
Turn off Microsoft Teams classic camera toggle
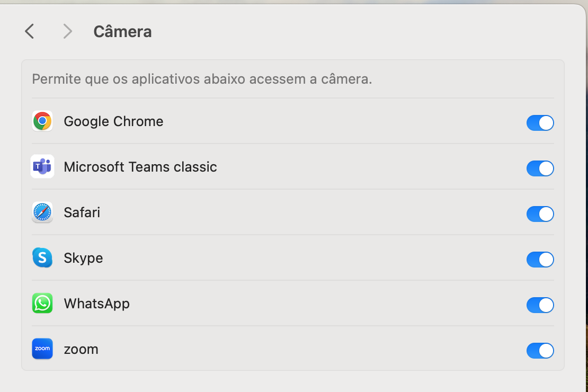click(540, 168)
